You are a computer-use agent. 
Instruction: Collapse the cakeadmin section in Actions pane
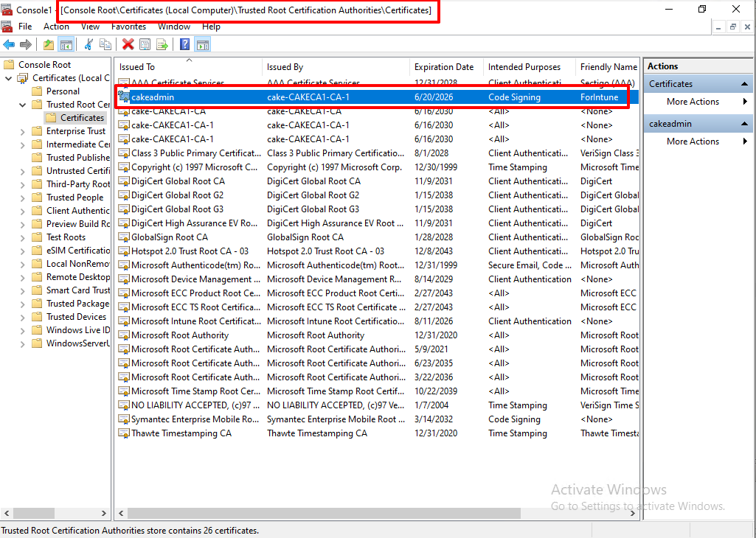coord(744,124)
